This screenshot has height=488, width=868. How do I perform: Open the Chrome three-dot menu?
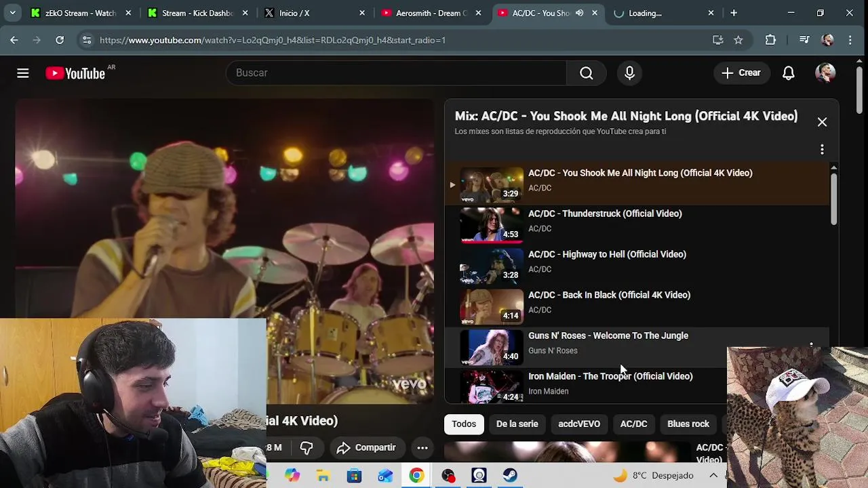coord(850,40)
